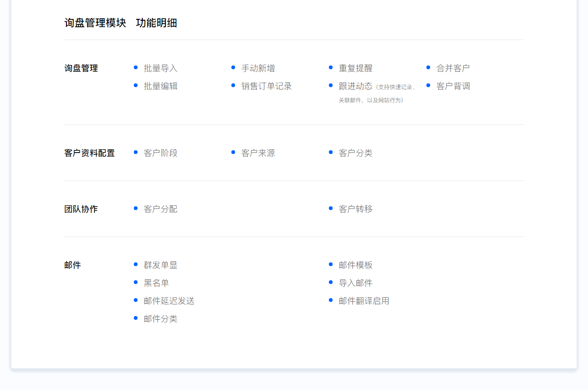
Task: Click the 批量编辑 feature item
Action: pyautogui.click(x=161, y=86)
